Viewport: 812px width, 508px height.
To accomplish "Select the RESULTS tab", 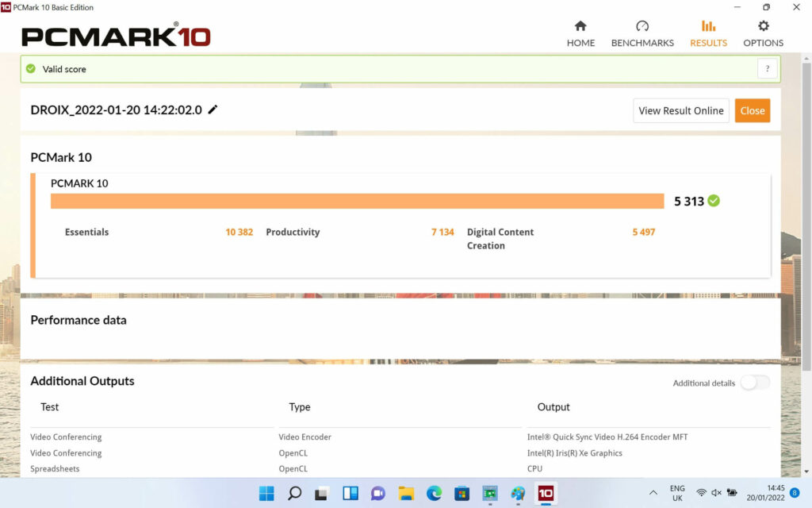I will 708,33.
